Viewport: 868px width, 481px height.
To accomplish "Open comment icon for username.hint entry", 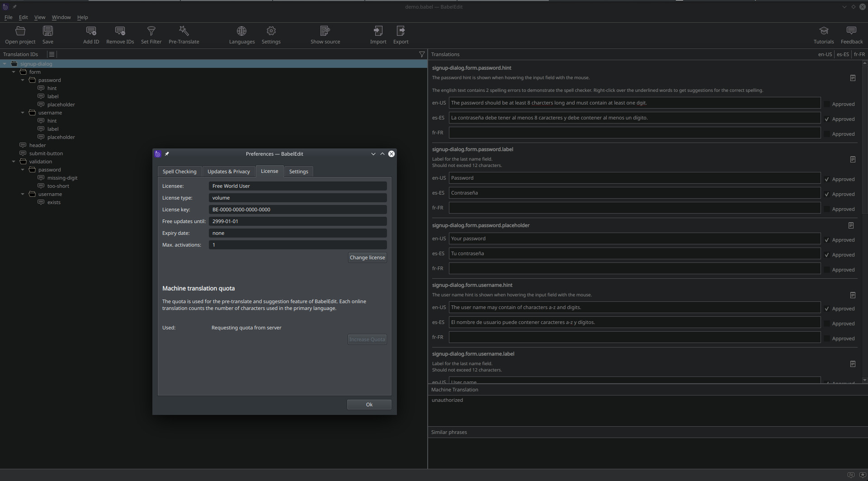I will click(853, 295).
